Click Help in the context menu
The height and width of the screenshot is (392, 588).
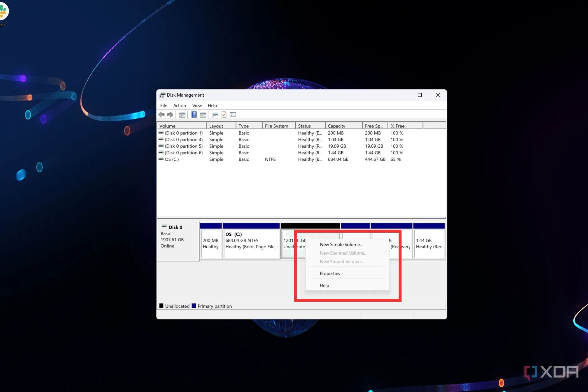click(324, 285)
